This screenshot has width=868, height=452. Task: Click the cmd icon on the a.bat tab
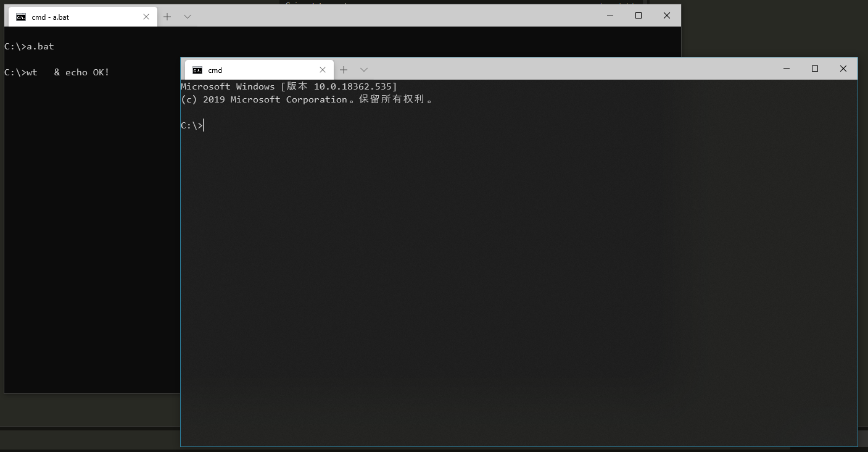20,17
